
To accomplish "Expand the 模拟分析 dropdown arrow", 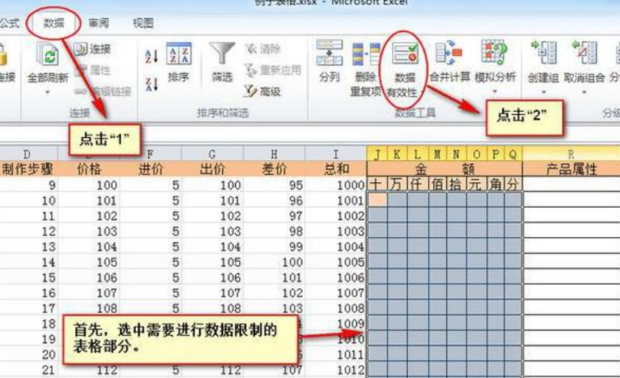I will coord(495,92).
